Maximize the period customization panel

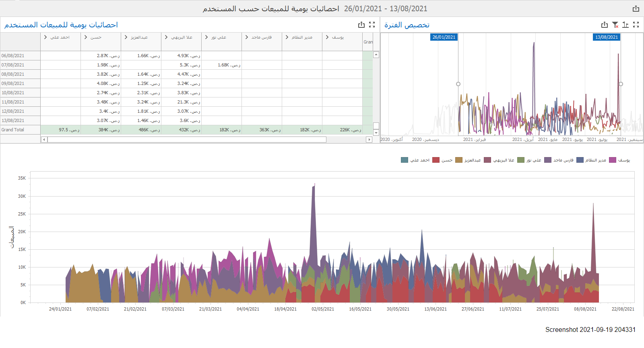point(636,25)
